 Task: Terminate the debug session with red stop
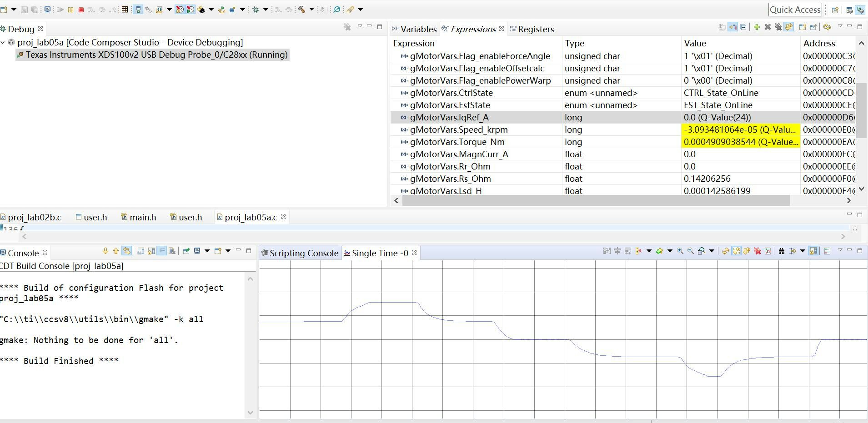81,10
